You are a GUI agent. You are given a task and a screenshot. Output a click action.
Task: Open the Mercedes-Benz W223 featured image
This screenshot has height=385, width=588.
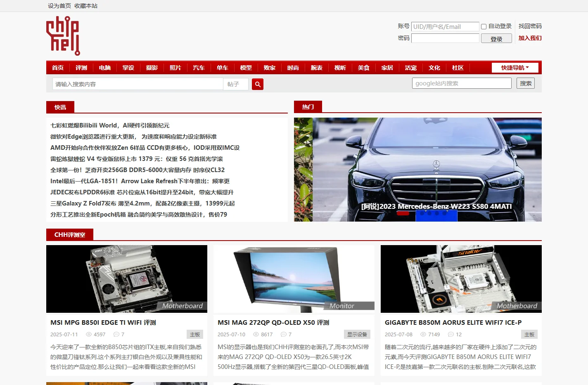point(418,170)
